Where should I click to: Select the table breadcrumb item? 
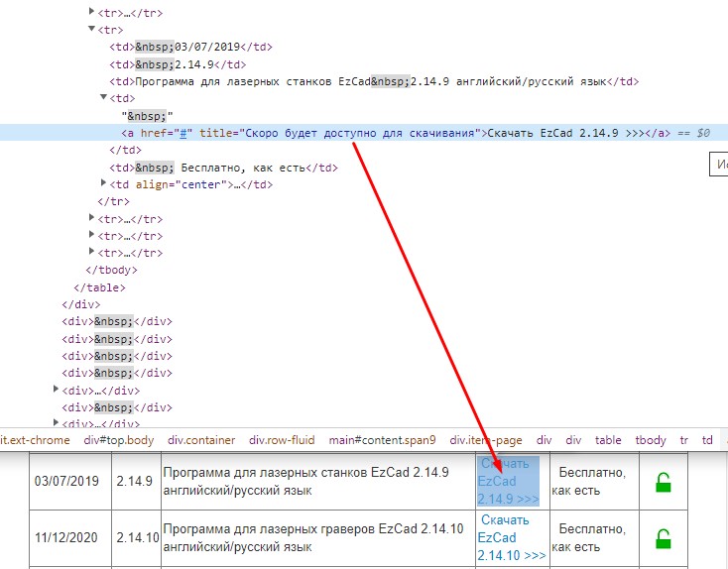point(608,440)
